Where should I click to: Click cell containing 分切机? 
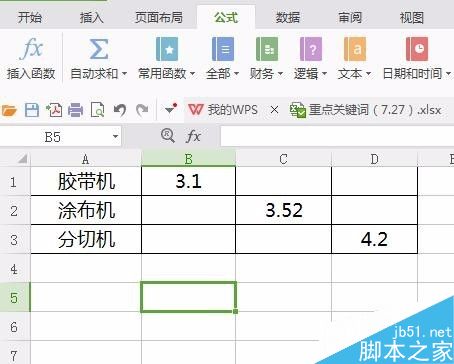[x=86, y=239]
